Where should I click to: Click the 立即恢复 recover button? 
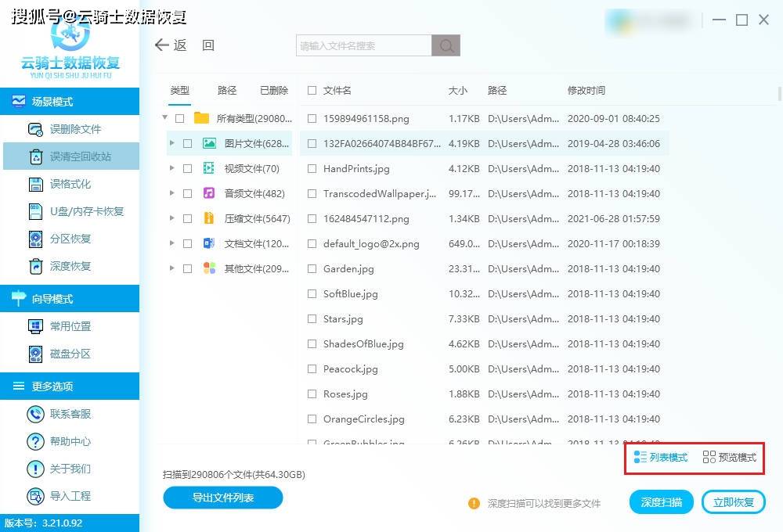pyautogui.click(x=734, y=502)
